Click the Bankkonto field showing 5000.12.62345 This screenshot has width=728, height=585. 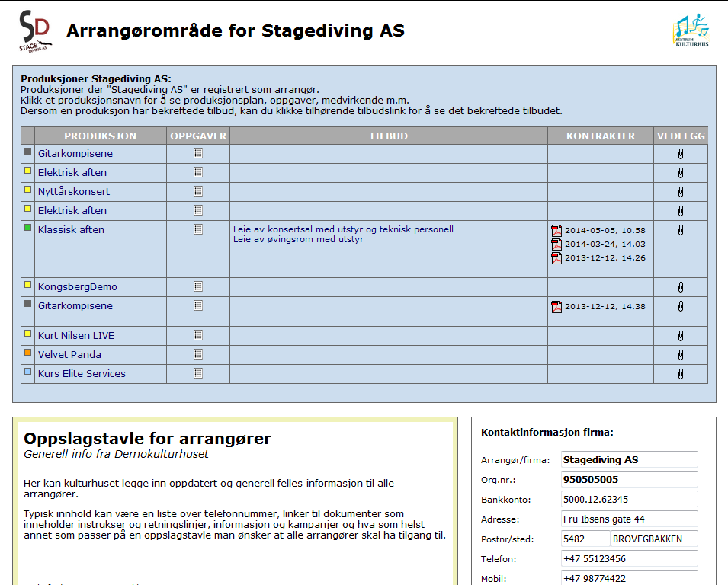click(630, 500)
